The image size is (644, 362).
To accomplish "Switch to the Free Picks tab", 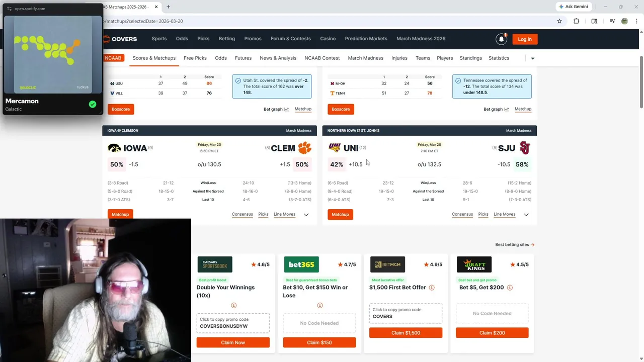I will [x=195, y=58].
